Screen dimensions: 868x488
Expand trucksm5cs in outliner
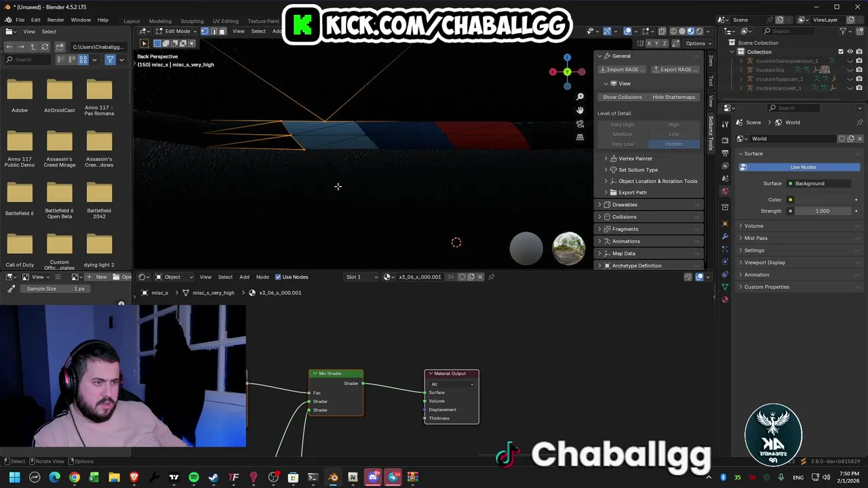tap(741, 70)
